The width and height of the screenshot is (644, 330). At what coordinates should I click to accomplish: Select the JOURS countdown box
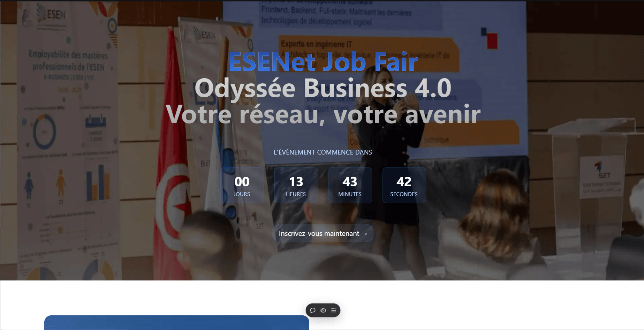tap(242, 185)
